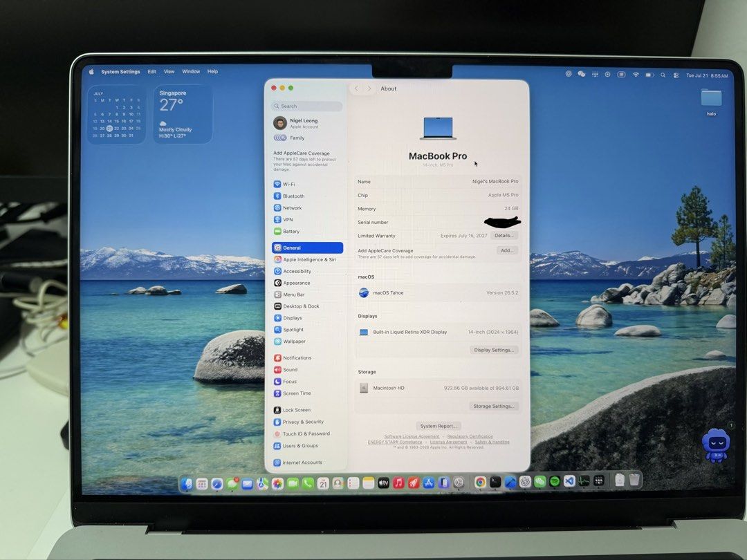This screenshot has width=747, height=560.
Task: Open Focus settings
Action: click(286, 382)
